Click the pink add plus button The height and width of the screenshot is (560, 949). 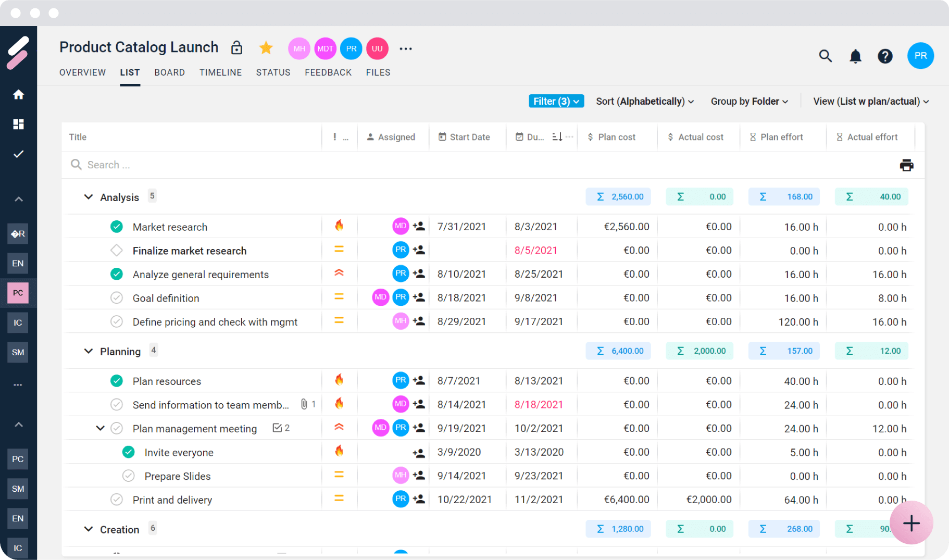coord(911,523)
